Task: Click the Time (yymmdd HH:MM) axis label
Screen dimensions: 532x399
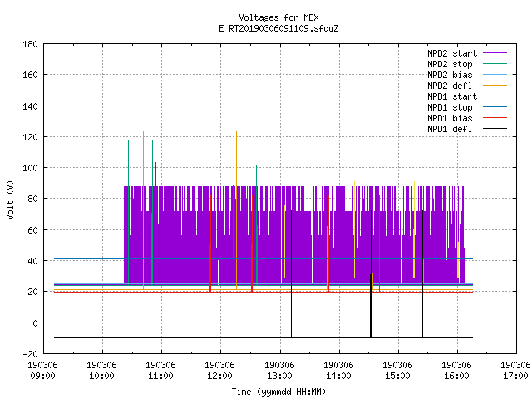Action: click(x=278, y=392)
